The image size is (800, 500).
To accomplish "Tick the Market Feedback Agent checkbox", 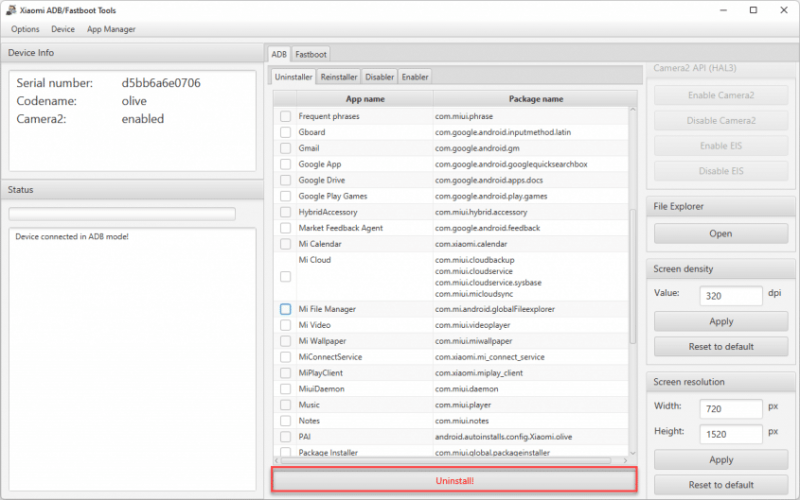I will point(285,228).
